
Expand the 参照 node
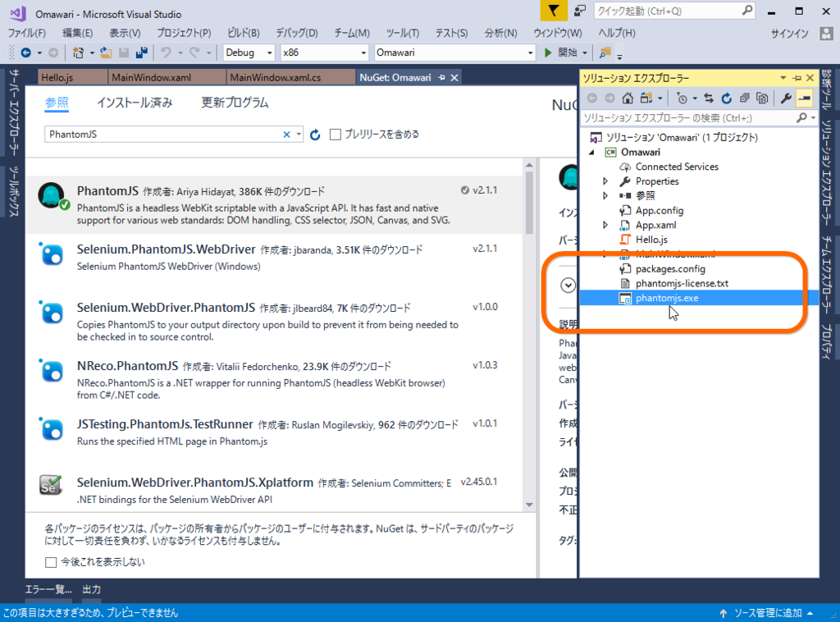605,195
